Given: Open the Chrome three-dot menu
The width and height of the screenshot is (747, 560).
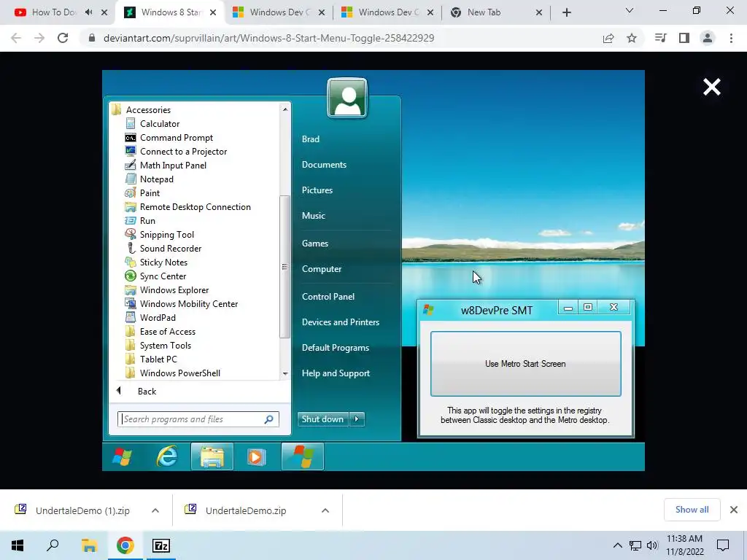Looking at the screenshot, I should click(731, 38).
